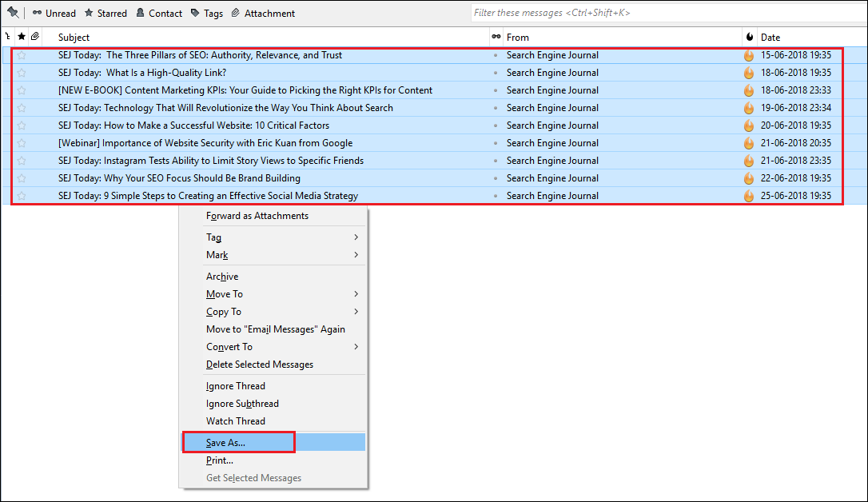Click the Filter these messages search box
The image size is (868, 502).
669,13
